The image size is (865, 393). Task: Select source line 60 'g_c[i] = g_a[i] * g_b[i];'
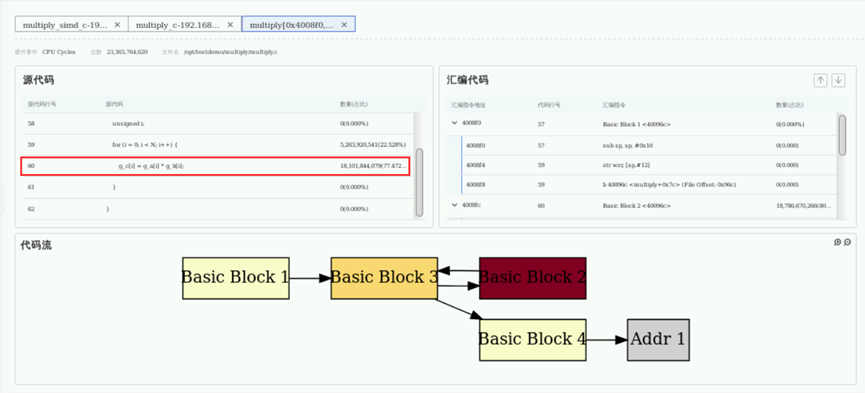pyautogui.click(x=215, y=166)
